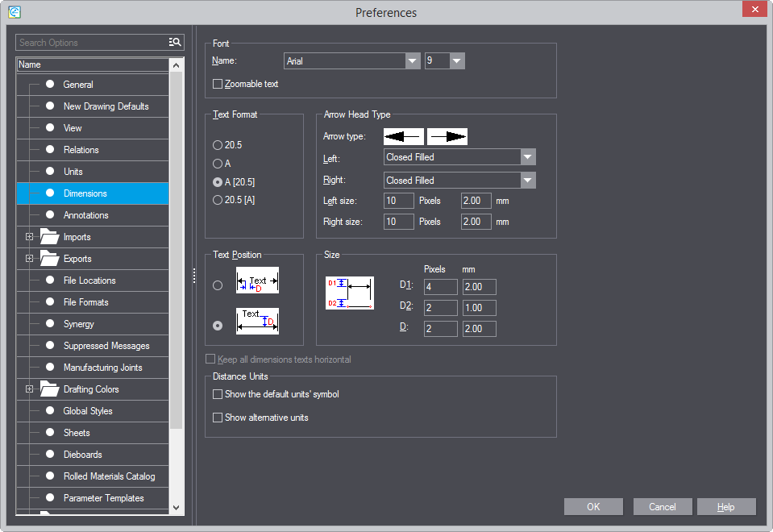Select the A text format option
This screenshot has width=773, height=532.
point(218,163)
